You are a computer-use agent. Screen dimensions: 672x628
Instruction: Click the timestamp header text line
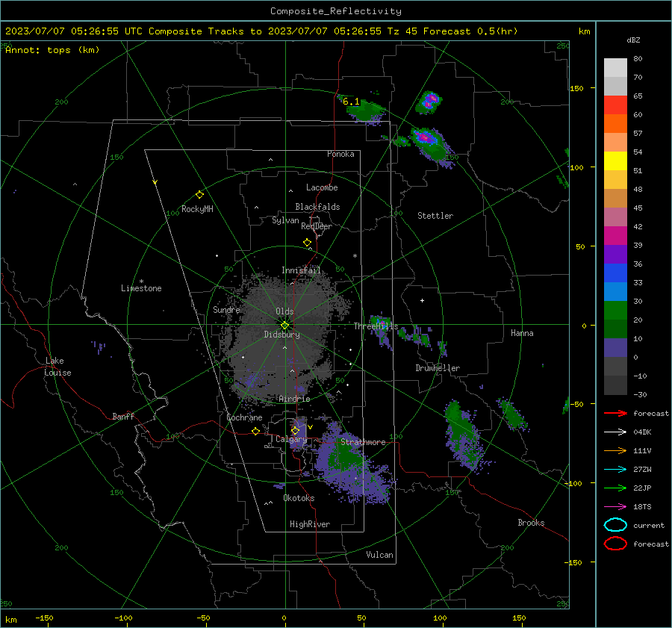(x=261, y=31)
